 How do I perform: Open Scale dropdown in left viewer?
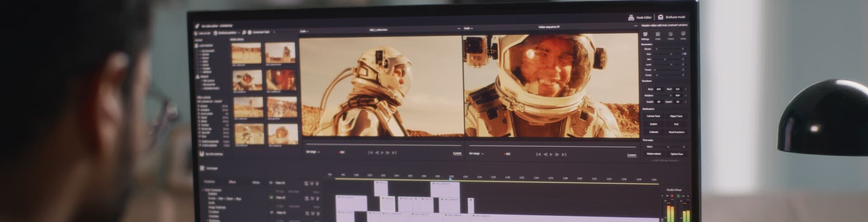304,31
